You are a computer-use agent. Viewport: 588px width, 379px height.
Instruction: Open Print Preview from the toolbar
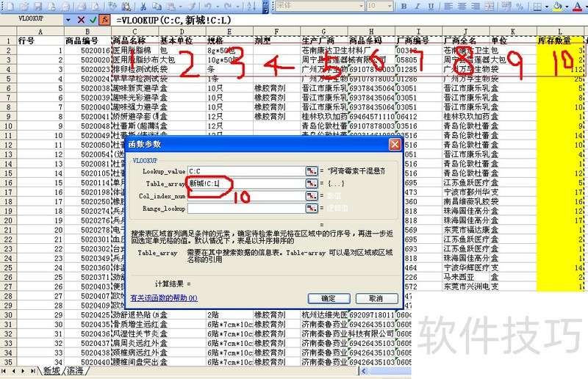96,7
